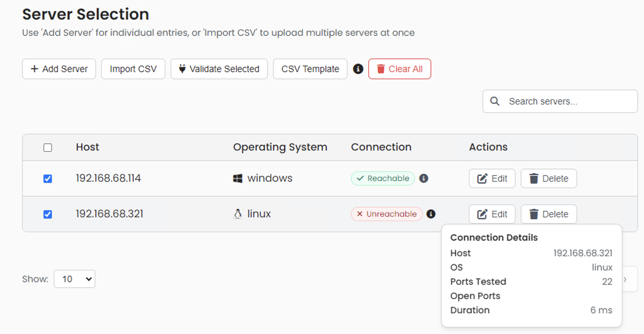Click info icon next to Reachable badge
Image resolution: width=644 pixels, height=334 pixels.
pyautogui.click(x=423, y=178)
